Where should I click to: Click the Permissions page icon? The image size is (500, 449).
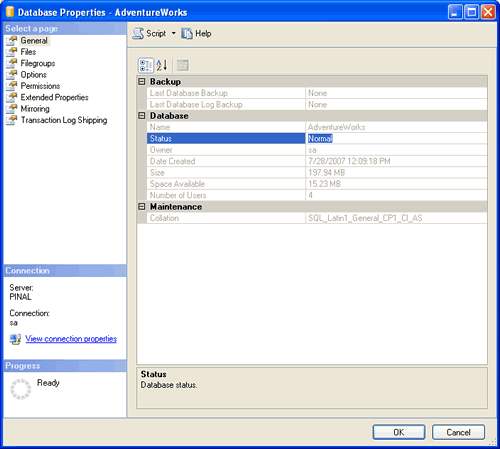pyautogui.click(x=11, y=86)
